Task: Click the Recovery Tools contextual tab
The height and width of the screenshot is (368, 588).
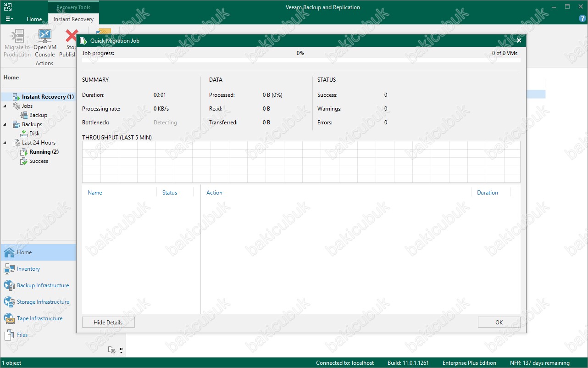Action: pos(73,7)
